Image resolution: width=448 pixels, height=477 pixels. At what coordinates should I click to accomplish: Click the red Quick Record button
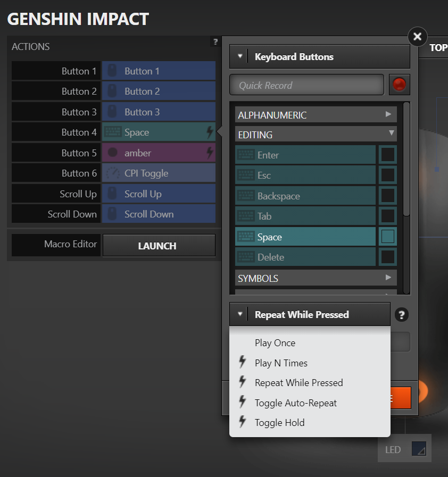coord(399,85)
